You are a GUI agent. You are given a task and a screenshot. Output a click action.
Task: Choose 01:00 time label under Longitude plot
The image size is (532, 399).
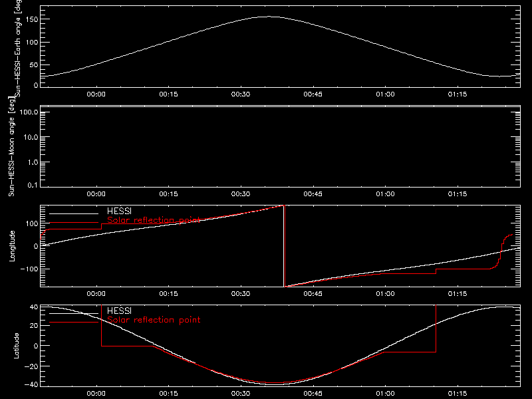[x=386, y=294]
